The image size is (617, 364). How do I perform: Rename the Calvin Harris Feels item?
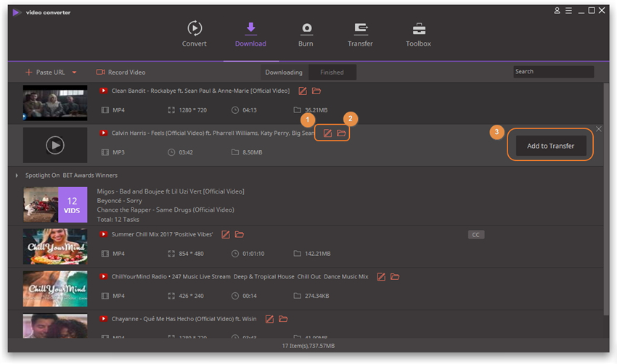[x=327, y=133]
